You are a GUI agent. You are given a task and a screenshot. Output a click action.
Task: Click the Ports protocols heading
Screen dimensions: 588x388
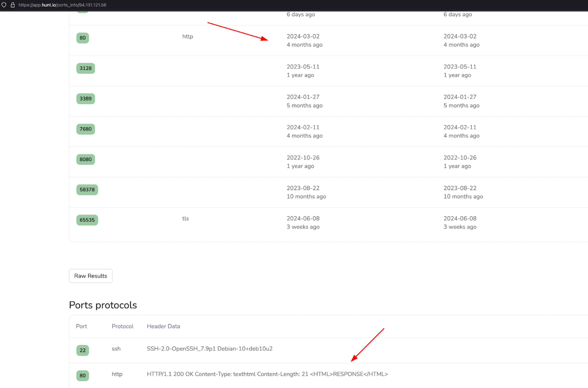coord(103,305)
